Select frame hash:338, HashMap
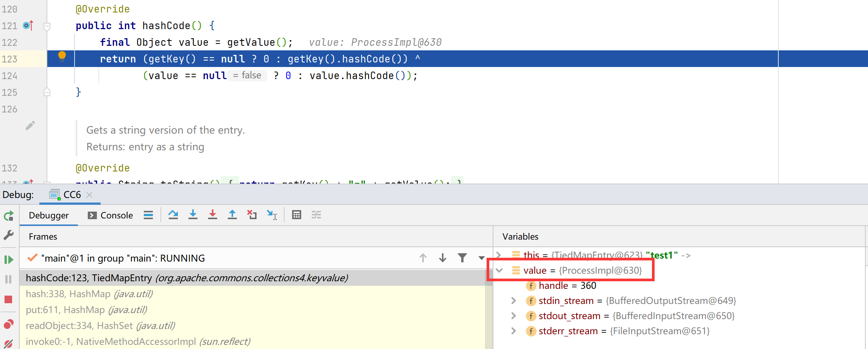Image resolution: width=868 pixels, height=349 pixels. (253, 294)
